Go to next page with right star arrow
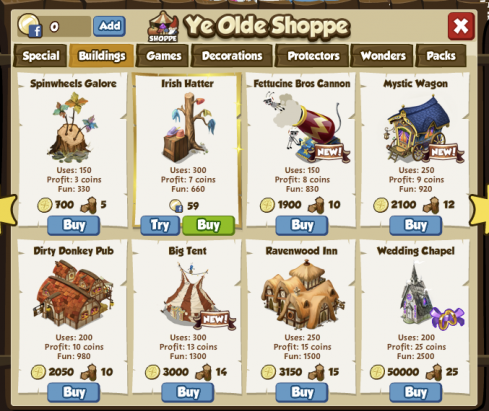The width and height of the screenshot is (489, 411). click(479, 211)
